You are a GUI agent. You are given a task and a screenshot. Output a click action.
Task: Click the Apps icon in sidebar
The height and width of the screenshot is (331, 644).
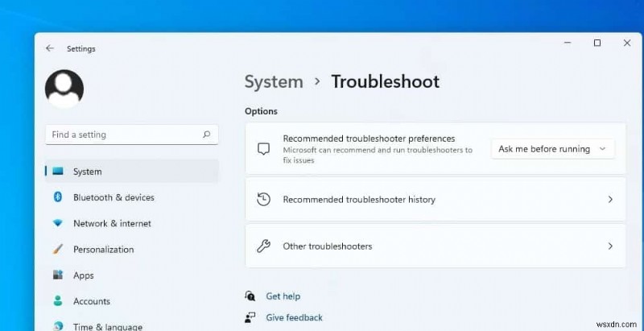pyautogui.click(x=58, y=275)
